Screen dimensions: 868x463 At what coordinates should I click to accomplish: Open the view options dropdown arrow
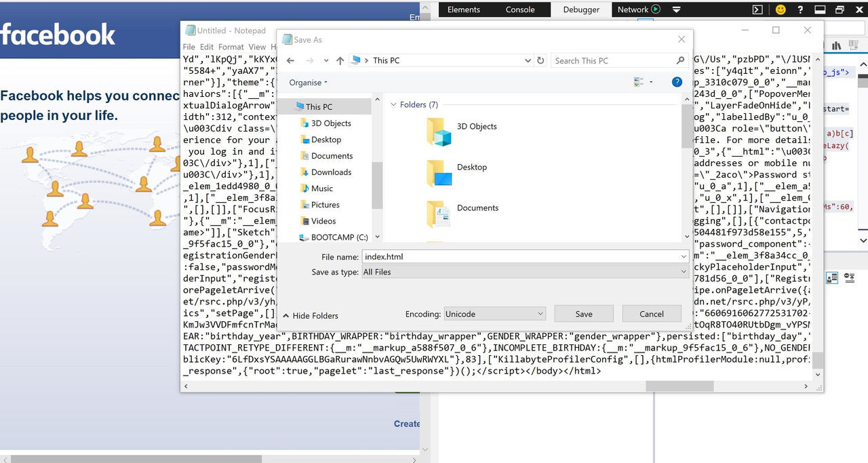tap(651, 82)
